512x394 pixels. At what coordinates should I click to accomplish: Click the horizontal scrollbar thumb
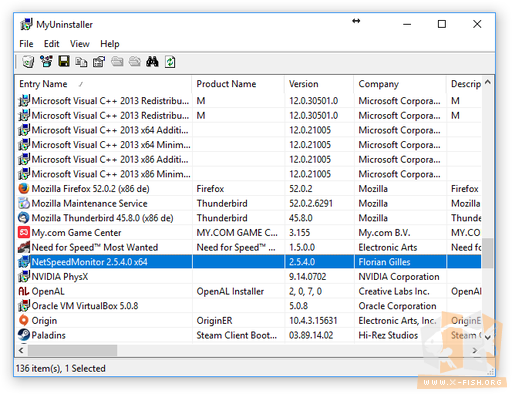click(72, 350)
